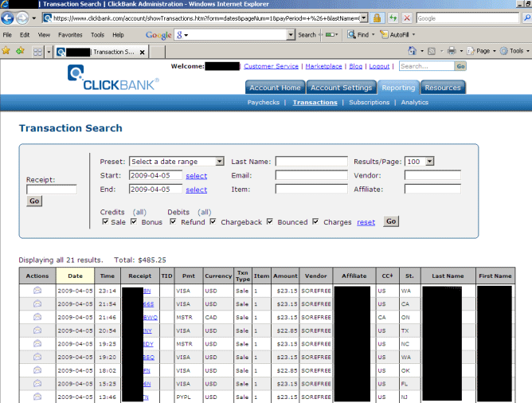Click the Receipt input field
532x403 pixels.
[52, 190]
